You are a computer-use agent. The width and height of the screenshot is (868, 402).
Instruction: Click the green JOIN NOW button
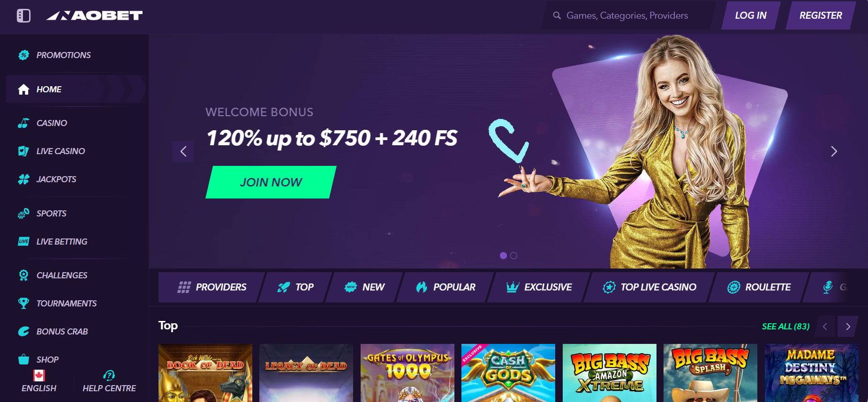[x=271, y=182]
